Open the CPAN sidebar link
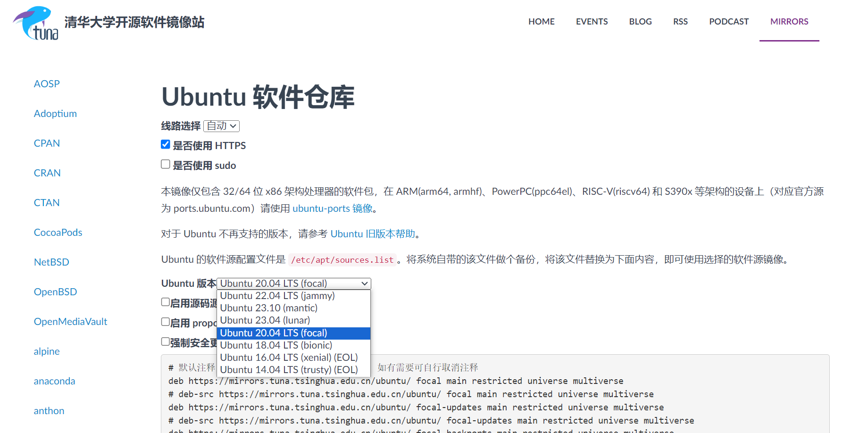 (x=47, y=143)
